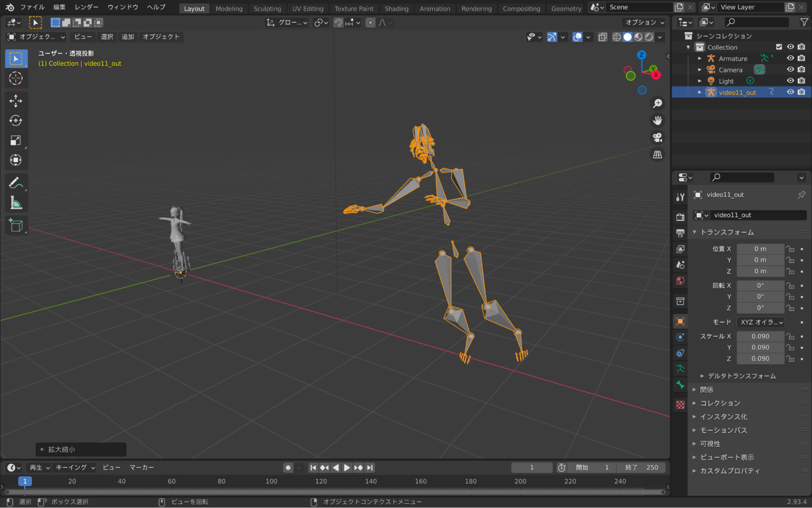The image size is (812, 508).
Task: Click the zoom magnifier viewport icon
Action: tap(657, 104)
